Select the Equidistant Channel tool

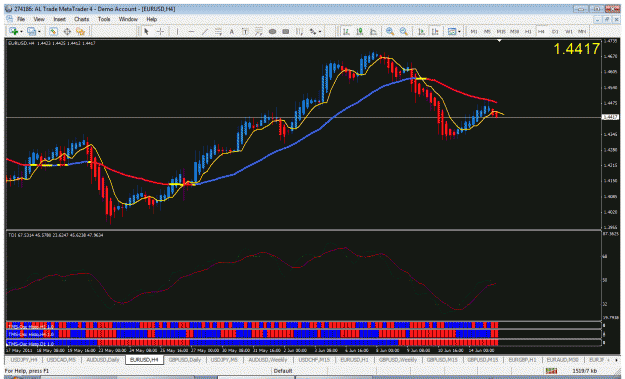218,31
